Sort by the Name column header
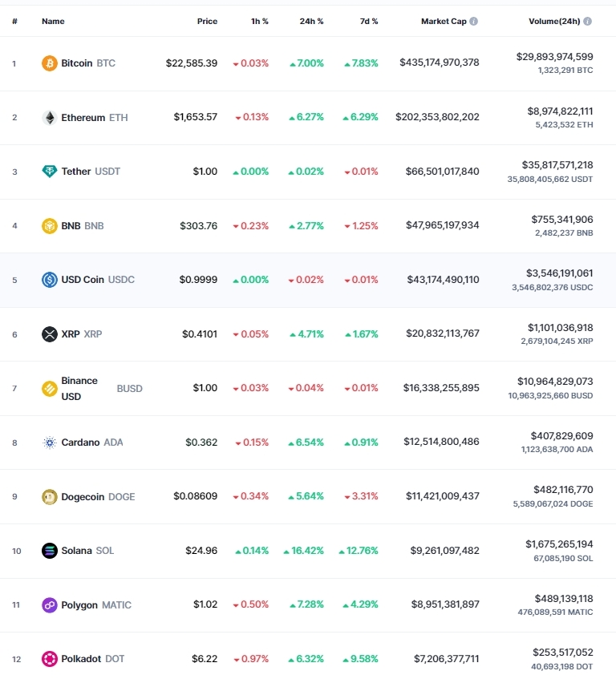This screenshot has width=616, height=679. 53,21
